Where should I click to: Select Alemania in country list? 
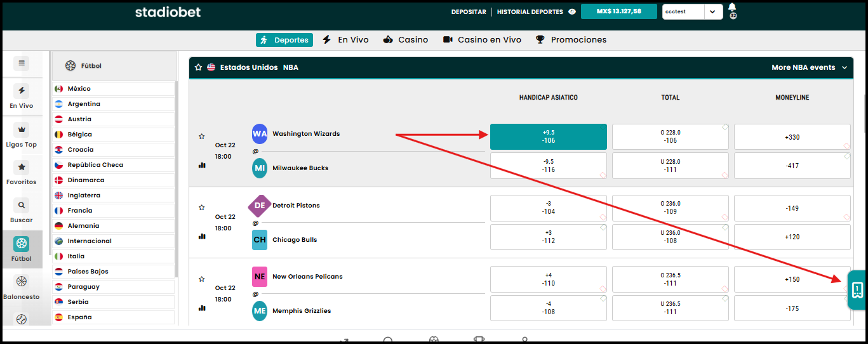tap(113, 226)
